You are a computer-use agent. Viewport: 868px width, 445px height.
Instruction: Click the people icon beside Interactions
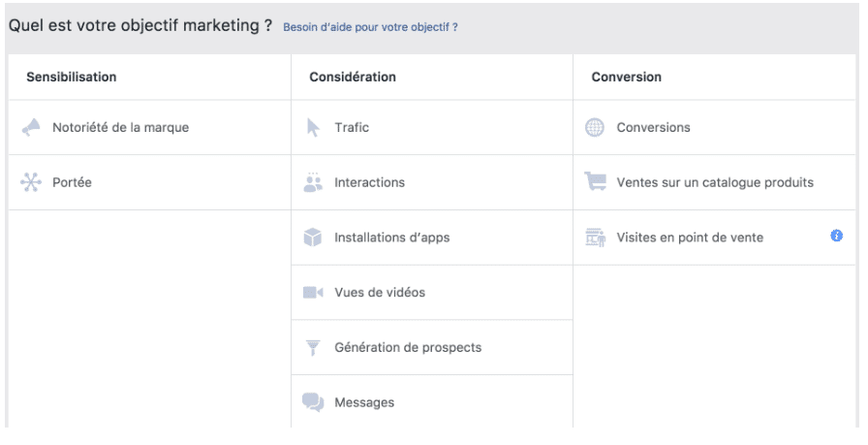313,182
